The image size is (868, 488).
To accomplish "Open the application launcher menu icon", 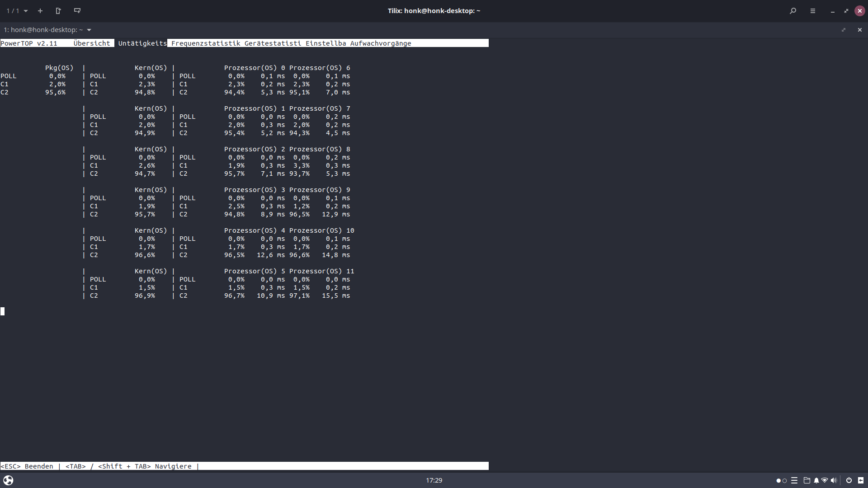I will (x=8, y=480).
